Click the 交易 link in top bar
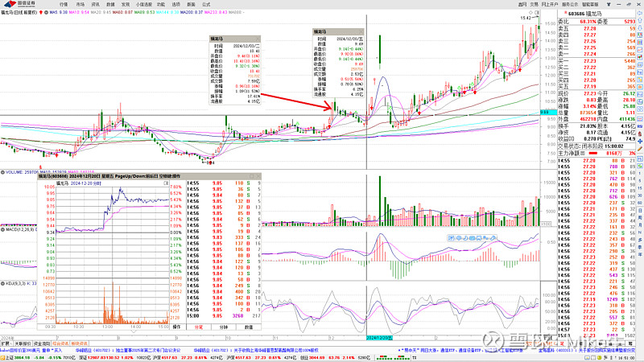 coord(534,4)
